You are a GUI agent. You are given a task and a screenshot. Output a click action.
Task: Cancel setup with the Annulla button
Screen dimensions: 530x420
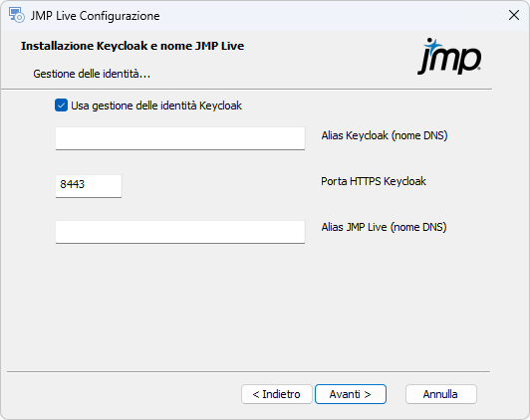click(x=441, y=394)
